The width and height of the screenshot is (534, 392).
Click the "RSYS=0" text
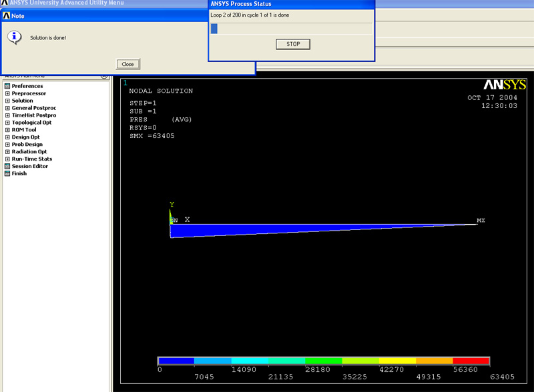[x=143, y=127]
